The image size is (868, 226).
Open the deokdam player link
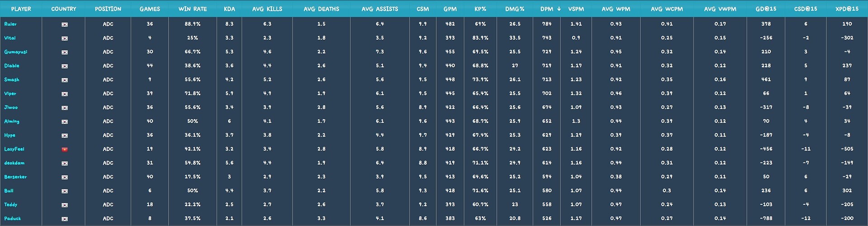pos(14,163)
